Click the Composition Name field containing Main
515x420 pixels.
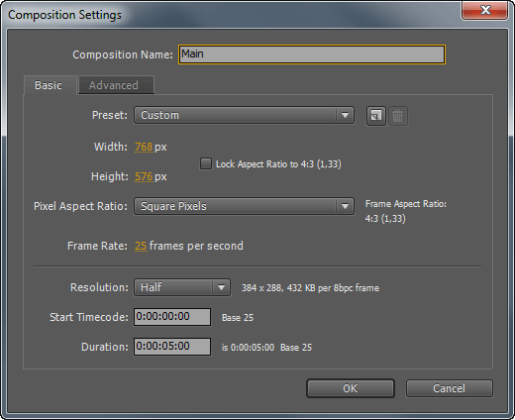pos(312,54)
